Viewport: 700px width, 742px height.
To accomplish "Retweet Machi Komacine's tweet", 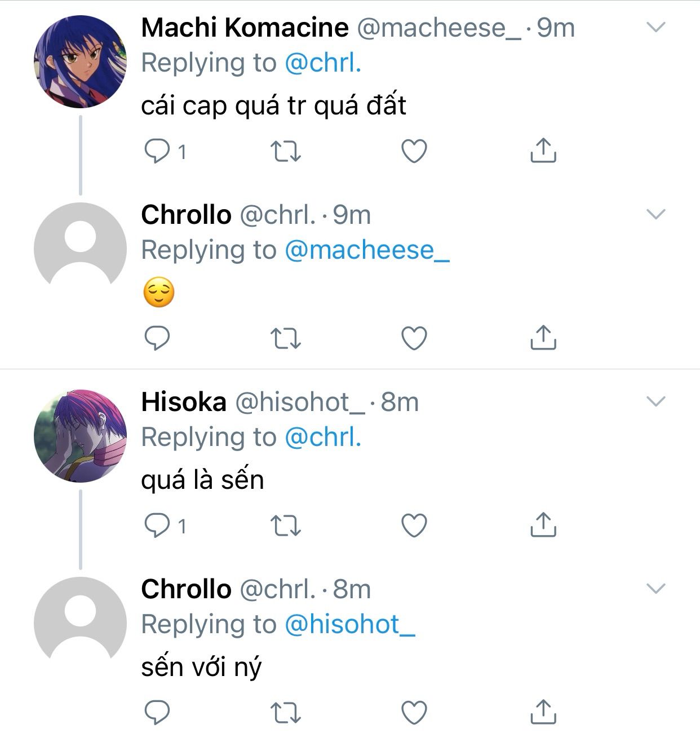I will point(286,151).
